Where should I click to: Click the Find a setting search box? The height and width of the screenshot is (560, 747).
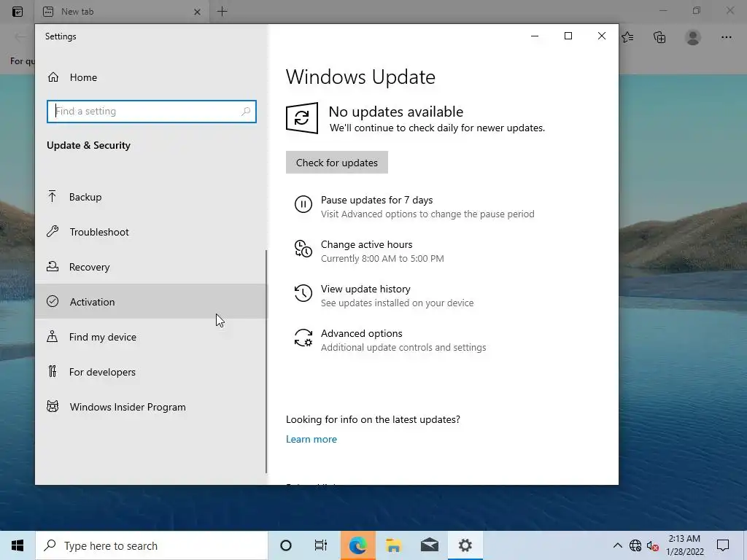152,112
